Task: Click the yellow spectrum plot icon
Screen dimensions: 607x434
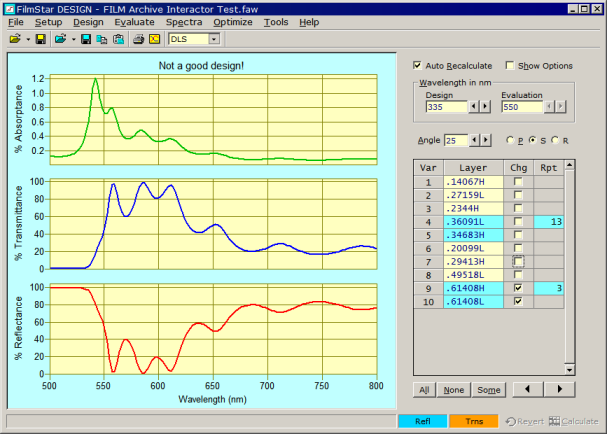Action: (154, 39)
